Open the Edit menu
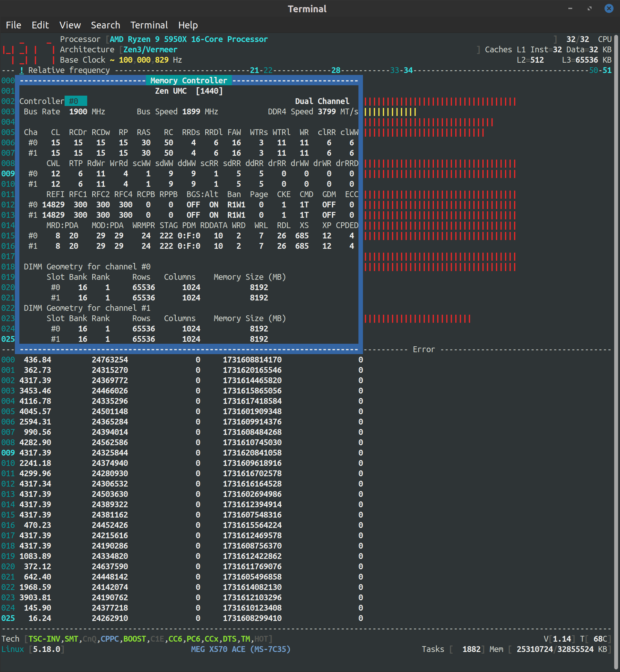620x672 pixels. coord(40,25)
